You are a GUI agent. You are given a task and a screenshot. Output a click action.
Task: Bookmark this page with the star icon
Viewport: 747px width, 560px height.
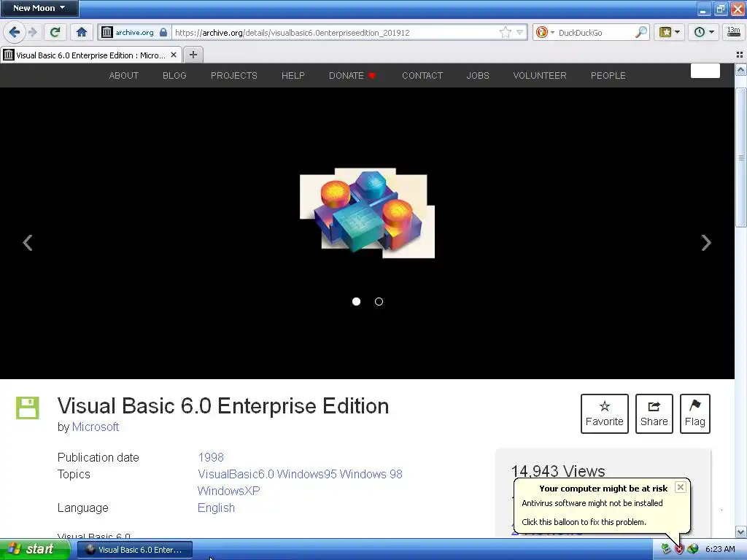pos(505,32)
